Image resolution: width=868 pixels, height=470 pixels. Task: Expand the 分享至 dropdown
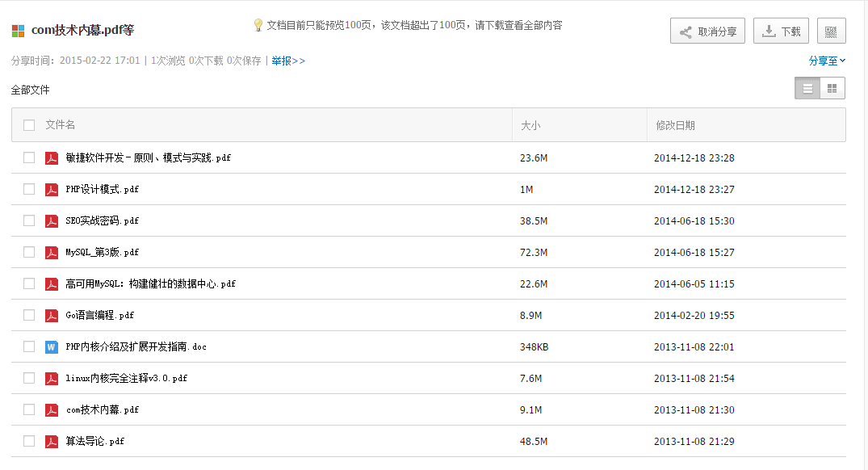tap(827, 61)
